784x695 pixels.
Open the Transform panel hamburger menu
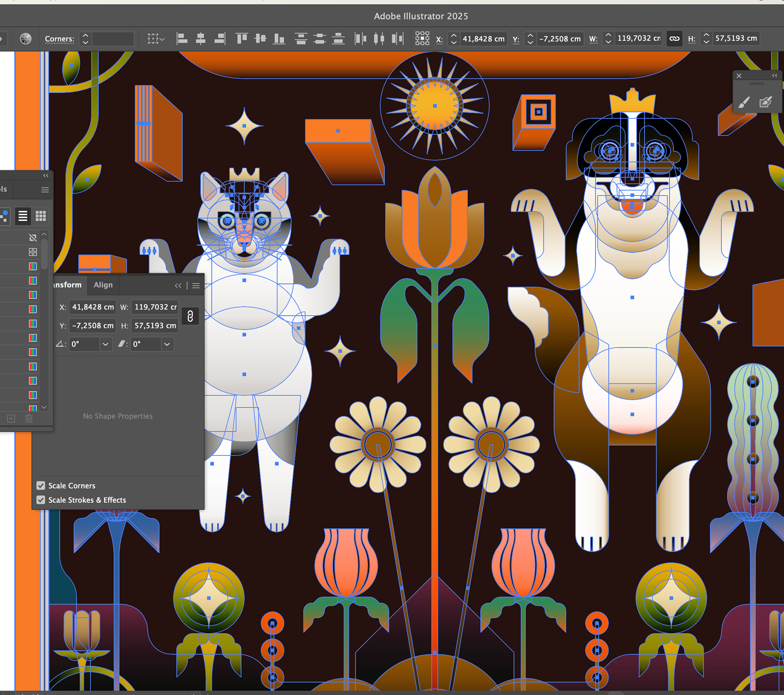[196, 286]
